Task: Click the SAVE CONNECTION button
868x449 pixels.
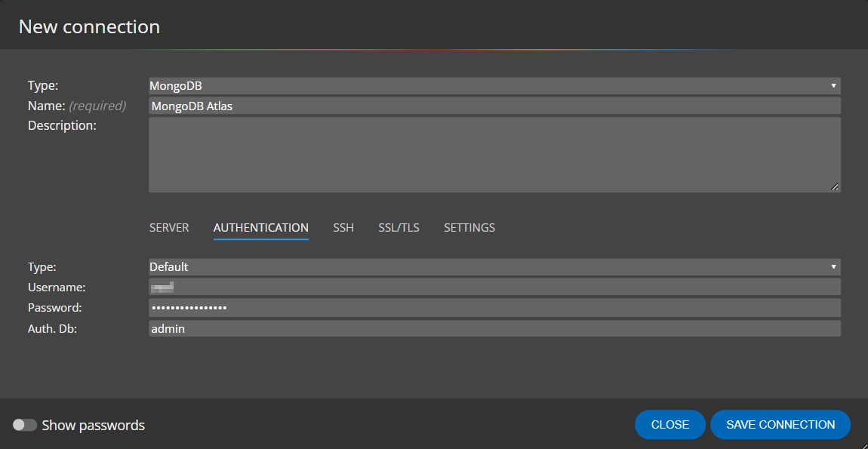Action: click(x=780, y=424)
